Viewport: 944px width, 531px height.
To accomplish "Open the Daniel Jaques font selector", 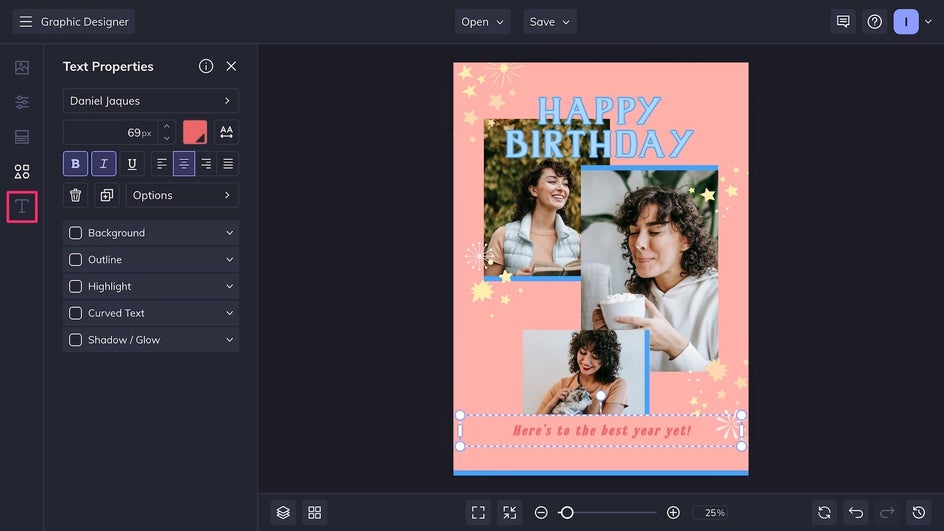I will (x=151, y=101).
